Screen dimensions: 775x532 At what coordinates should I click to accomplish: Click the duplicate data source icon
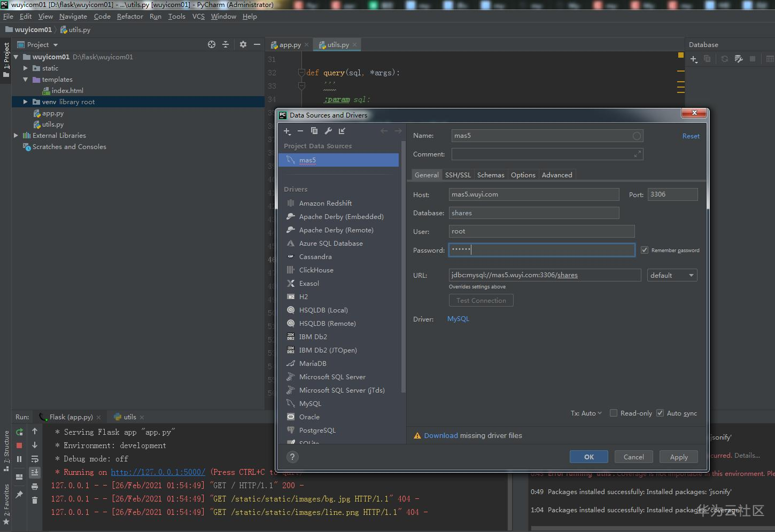(314, 131)
